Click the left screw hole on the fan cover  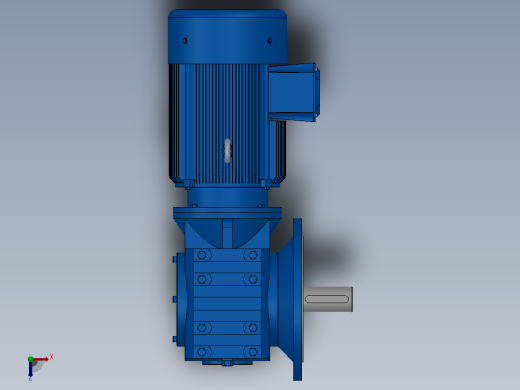[x=185, y=41]
